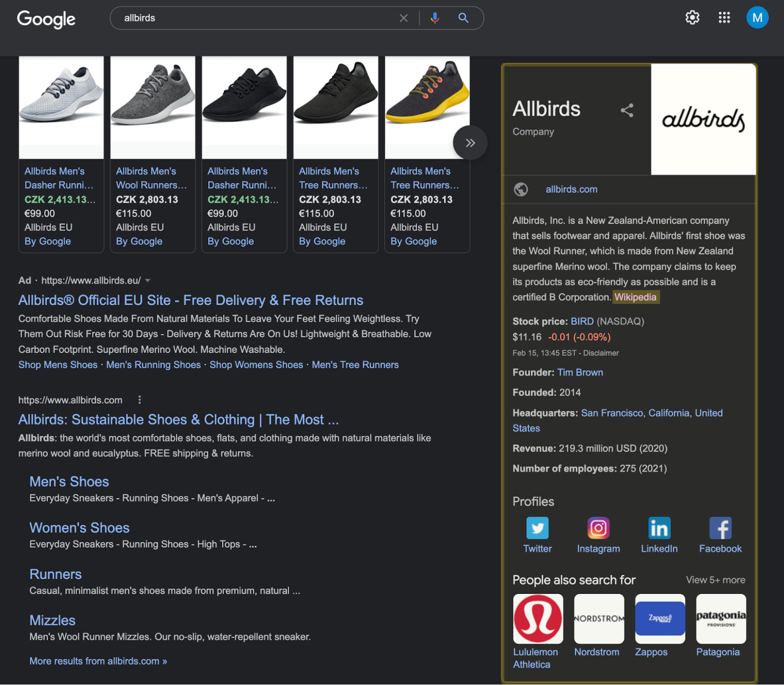Image resolution: width=784 pixels, height=685 pixels.
Task: Open Allbirds Twitter profile
Action: pyautogui.click(x=537, y=528)
